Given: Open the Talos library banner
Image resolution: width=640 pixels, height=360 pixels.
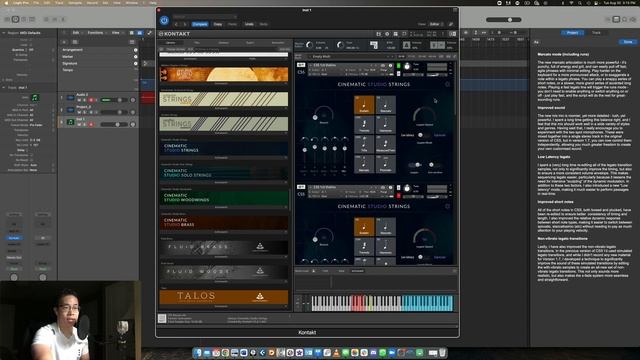Looking at the screenshot, I should coord(224,296).
